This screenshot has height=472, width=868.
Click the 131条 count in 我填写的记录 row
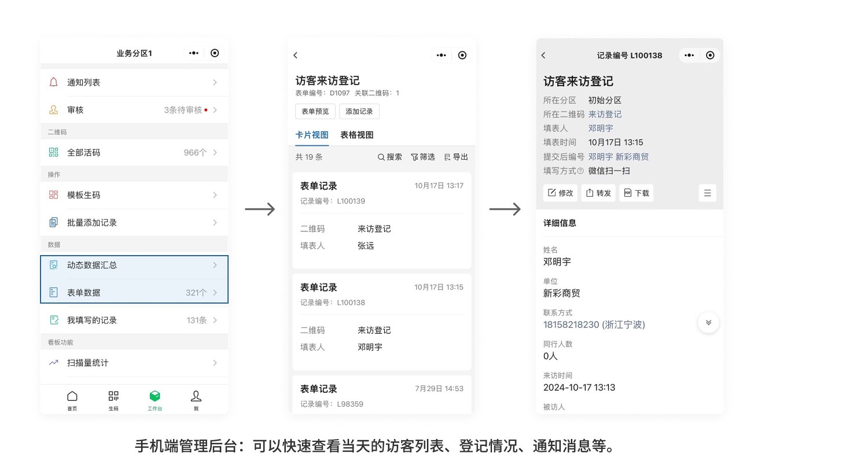197,320
